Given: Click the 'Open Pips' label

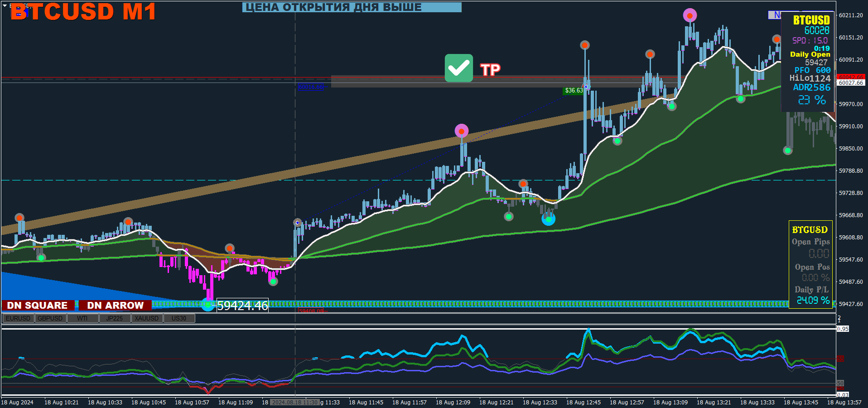Looking at the screenshot, I should tap(810, 242).
